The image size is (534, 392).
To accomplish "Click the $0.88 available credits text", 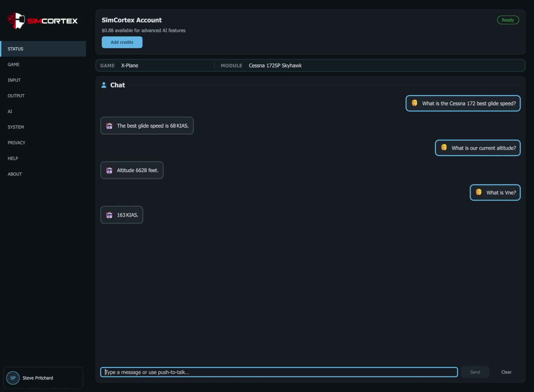I will point(143,30).
